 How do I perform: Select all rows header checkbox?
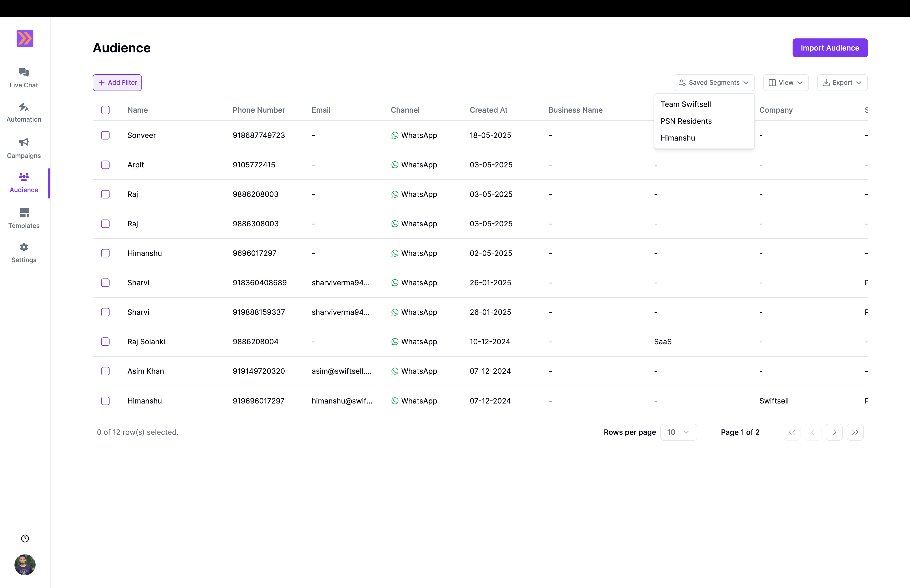[x=105, y=110]
